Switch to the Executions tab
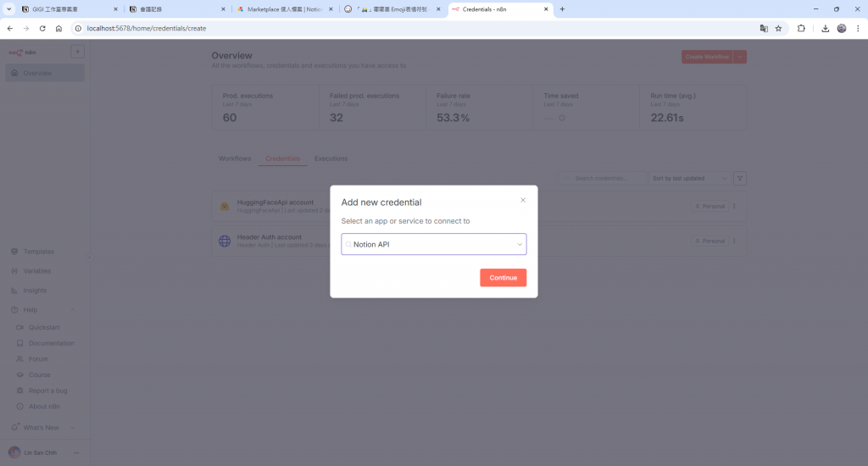Viewport: 868px width, 466px height. click(x=331, y=158)
